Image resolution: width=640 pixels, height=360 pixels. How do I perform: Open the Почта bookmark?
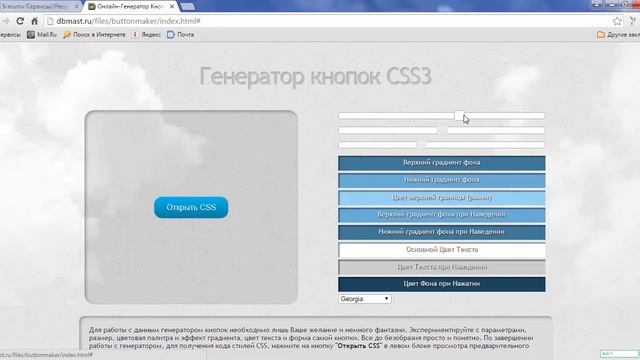pyautogui.click(x=180, y=35)
